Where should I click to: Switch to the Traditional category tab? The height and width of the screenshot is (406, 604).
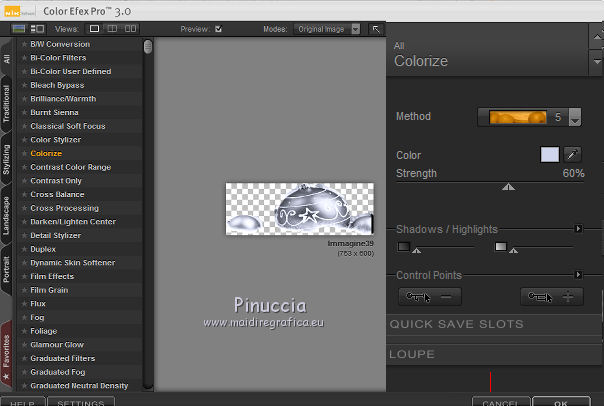pos(7,104)
